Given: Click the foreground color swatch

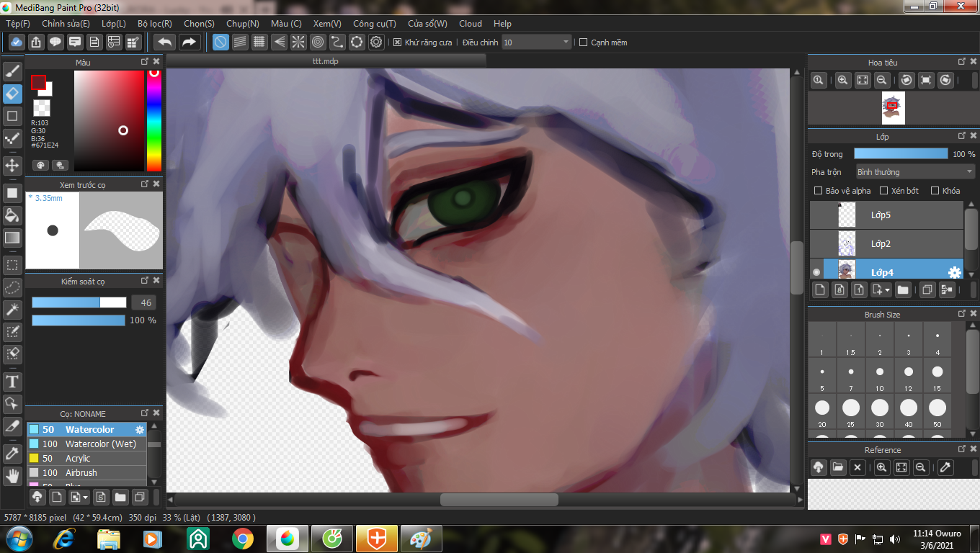Looking at the screenshot, I should (38, 82).
